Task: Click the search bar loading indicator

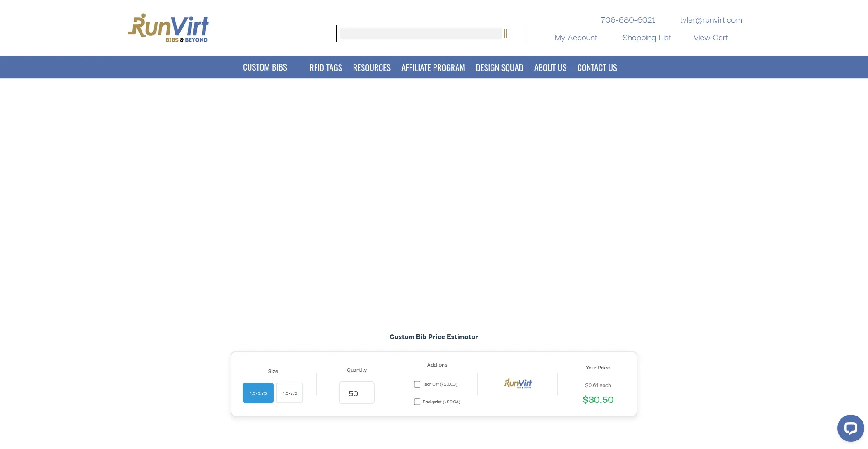Action: 507,34
